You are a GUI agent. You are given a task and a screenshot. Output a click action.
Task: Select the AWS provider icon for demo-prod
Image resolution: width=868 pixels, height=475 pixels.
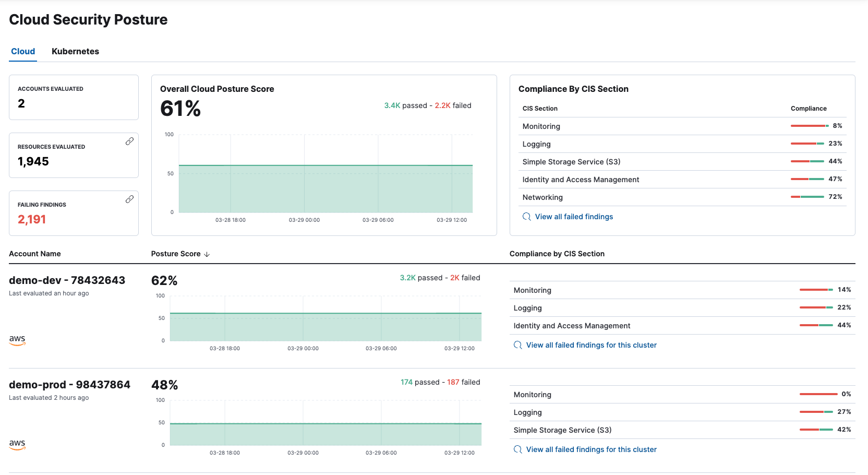pyautogui.click(x=17, y=444)
